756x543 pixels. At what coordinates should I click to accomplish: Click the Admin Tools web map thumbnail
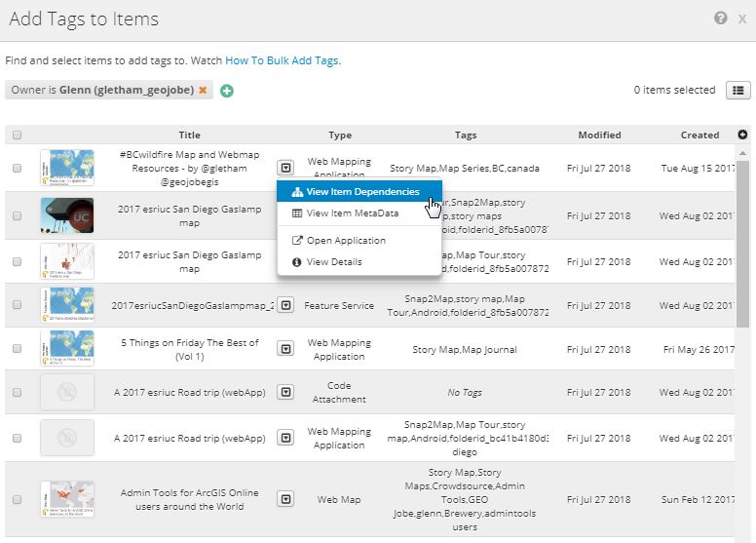pos(67,499)
